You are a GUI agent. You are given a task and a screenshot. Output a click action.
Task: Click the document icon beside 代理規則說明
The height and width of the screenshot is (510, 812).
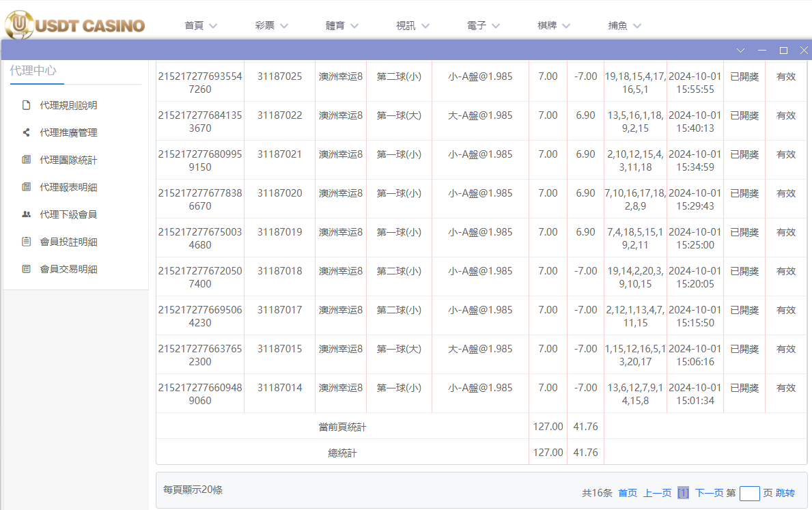(27, 105)
